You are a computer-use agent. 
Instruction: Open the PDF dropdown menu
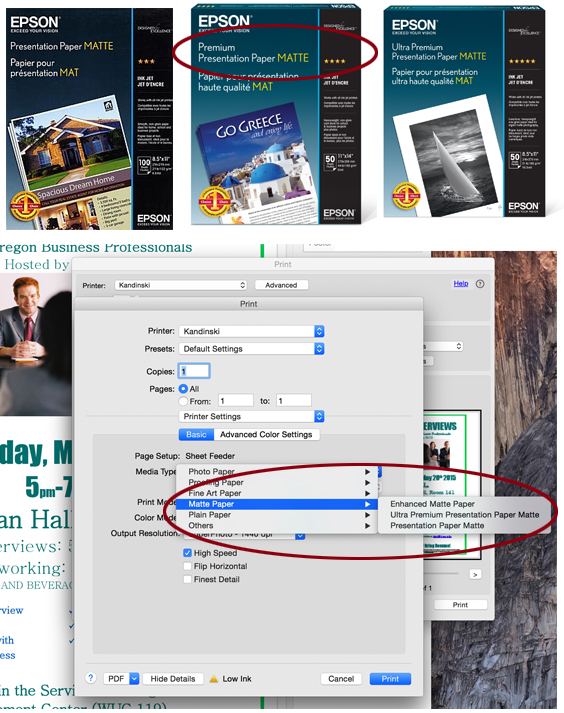click(121, 678)
